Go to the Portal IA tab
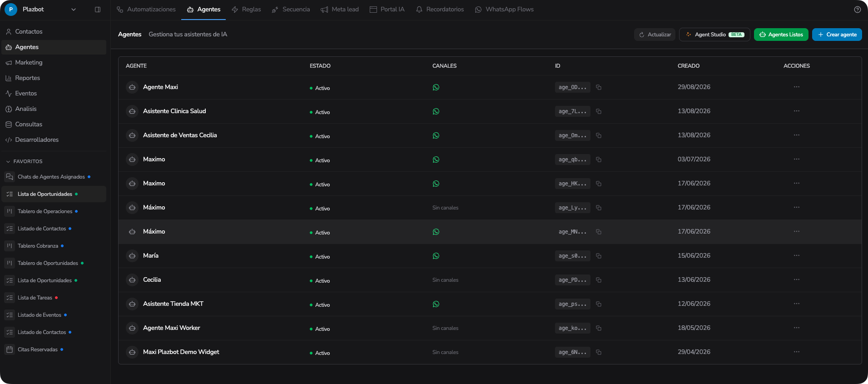The height and width of the screenshot is (384, 868). coord(387,10)
